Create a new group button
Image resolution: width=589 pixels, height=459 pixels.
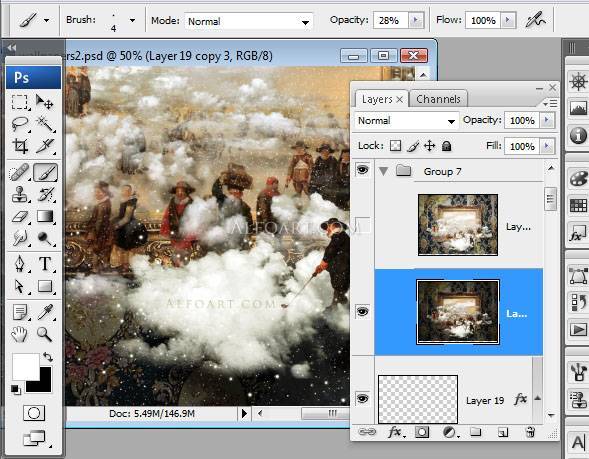(x=476, y=432)
